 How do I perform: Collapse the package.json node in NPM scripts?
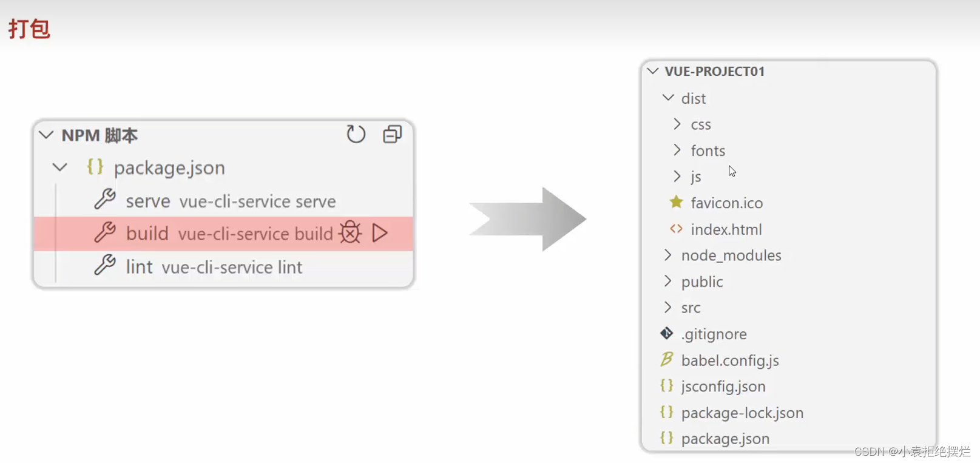tap(59, 167)
